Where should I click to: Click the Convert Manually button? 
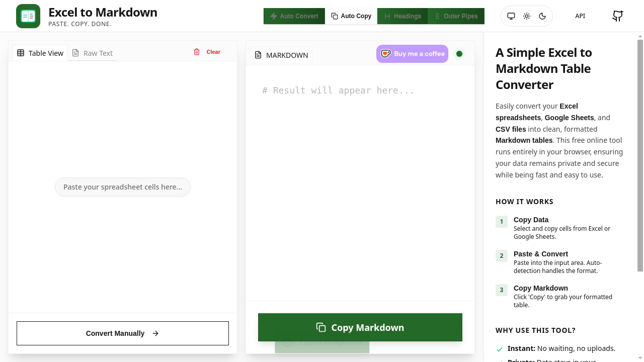(x=122, y=333)
